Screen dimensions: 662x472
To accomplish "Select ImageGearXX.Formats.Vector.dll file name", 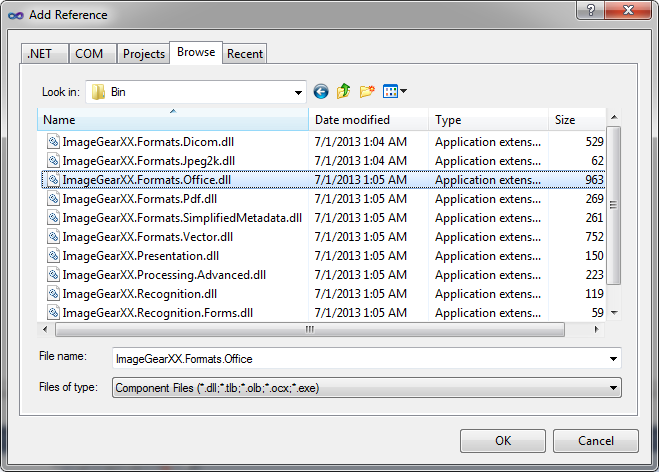I will (148, 237).
